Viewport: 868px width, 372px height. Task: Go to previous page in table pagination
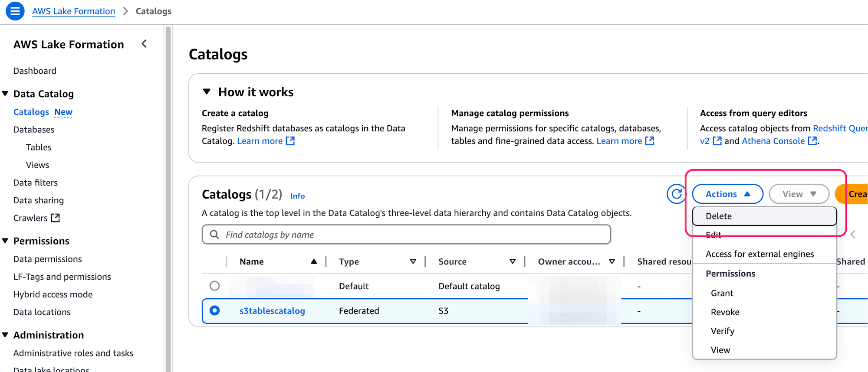(x=853, y=235)
